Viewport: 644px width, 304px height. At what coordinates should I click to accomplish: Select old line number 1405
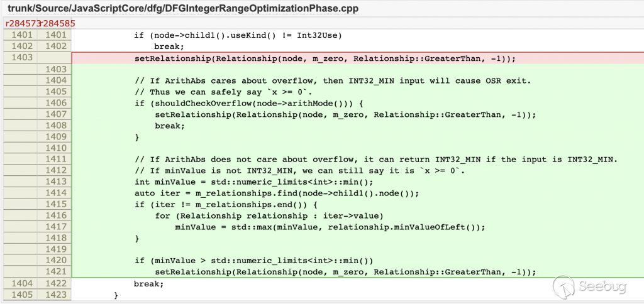(22, 295)
